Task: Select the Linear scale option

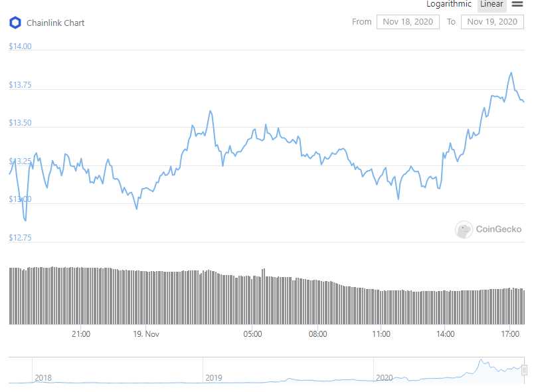Action: [x=491, y=4]
